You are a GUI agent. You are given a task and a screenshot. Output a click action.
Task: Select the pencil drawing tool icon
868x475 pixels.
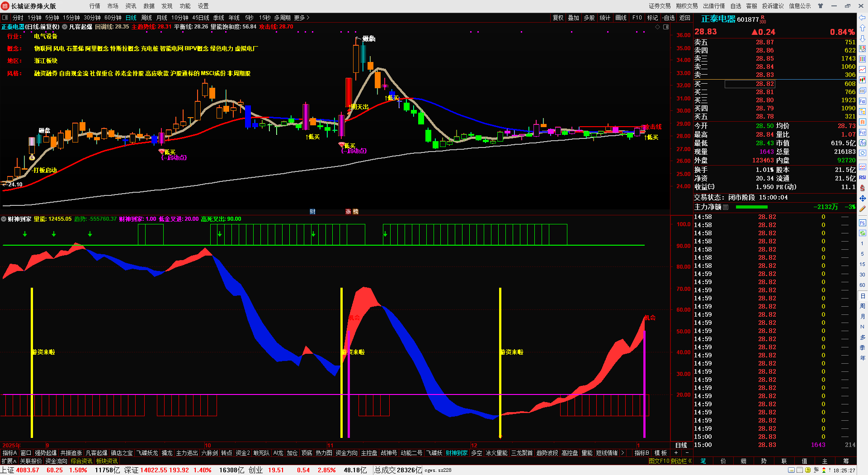pyautogui.click(x=862, y=209)
